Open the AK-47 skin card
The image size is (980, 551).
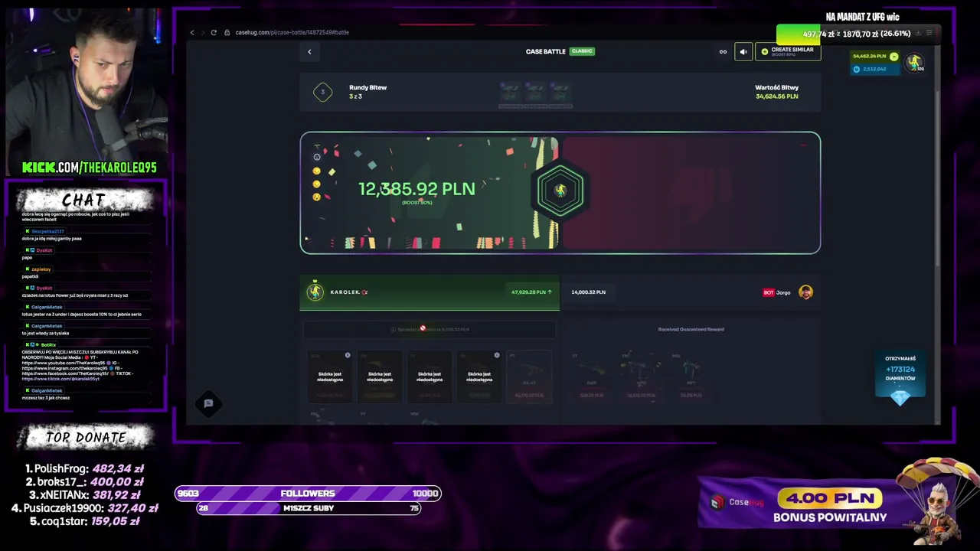coord(529,377)
